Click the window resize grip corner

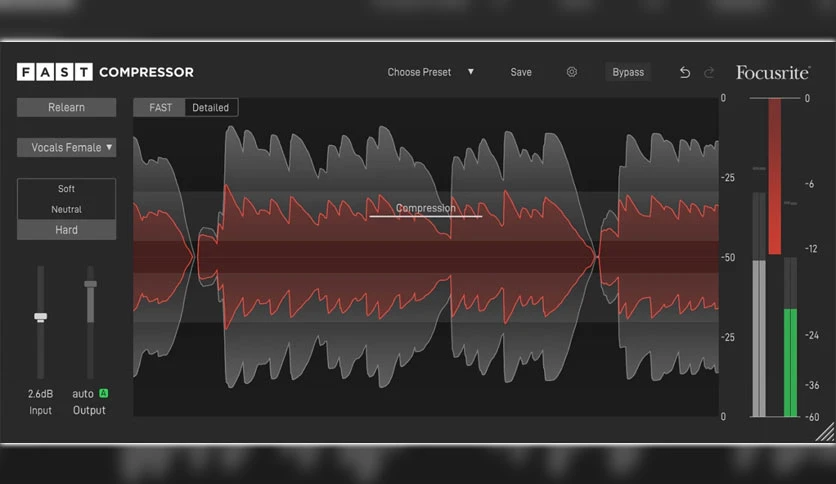825,432
